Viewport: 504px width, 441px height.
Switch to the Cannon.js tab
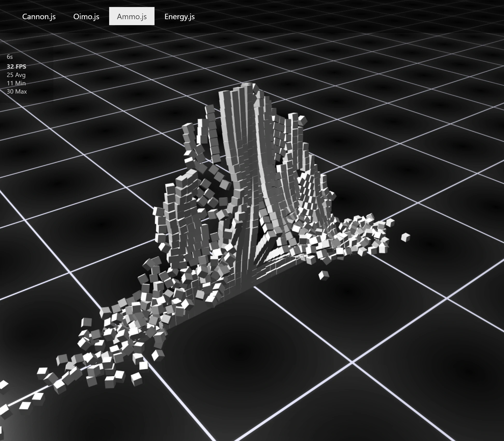(x=39, y=16)
